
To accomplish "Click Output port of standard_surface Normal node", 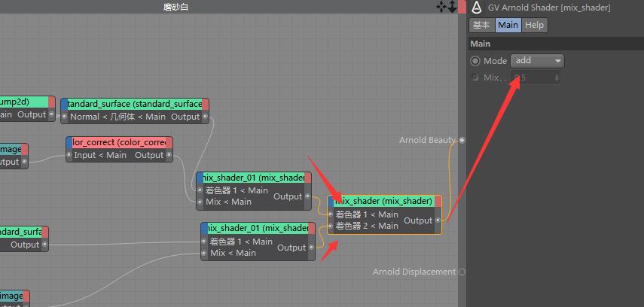I will coord(205,117).
